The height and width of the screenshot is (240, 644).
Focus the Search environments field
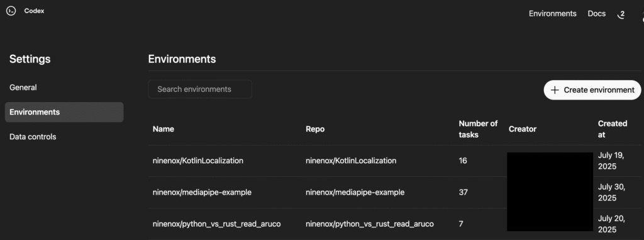pos(200,89)
